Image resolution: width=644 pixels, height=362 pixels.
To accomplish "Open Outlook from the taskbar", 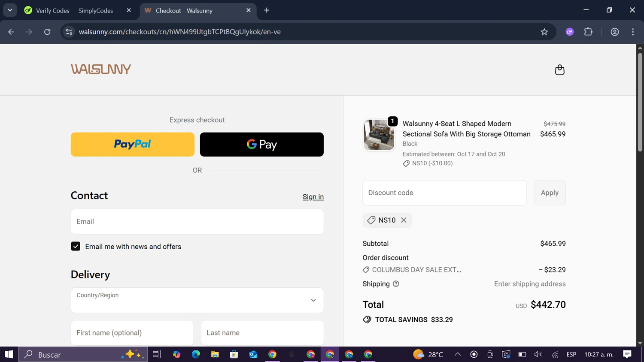I will coord(253,354).
